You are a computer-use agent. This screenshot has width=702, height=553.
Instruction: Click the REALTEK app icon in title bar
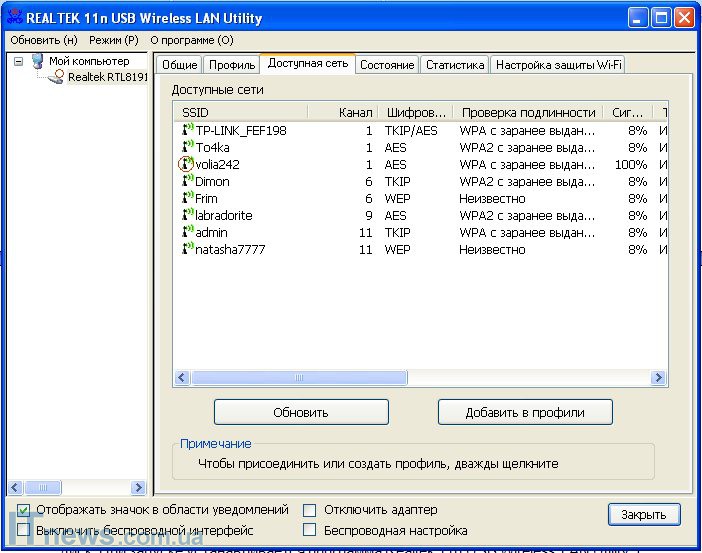[x=14, y=17]
